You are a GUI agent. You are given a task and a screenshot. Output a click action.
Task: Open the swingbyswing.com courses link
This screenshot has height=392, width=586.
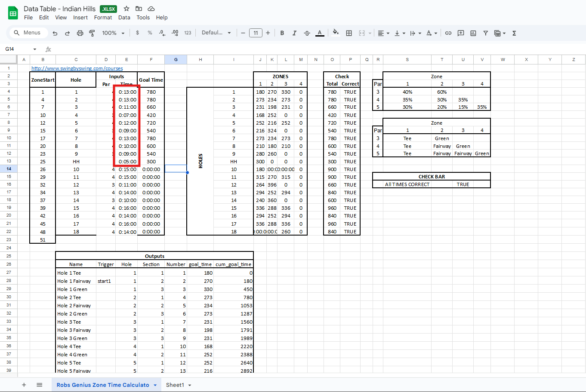click(x=77, y=68)
